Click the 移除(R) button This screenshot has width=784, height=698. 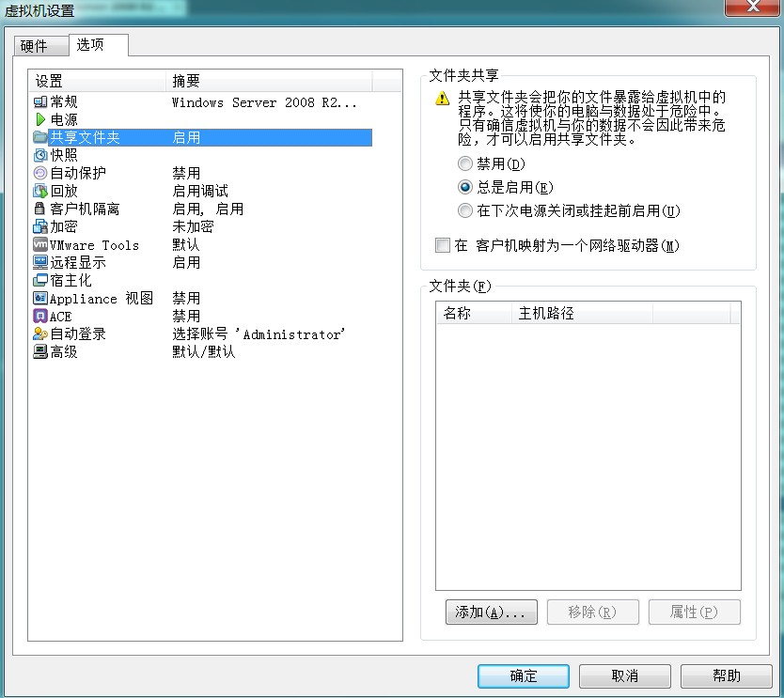click(593, 613)
